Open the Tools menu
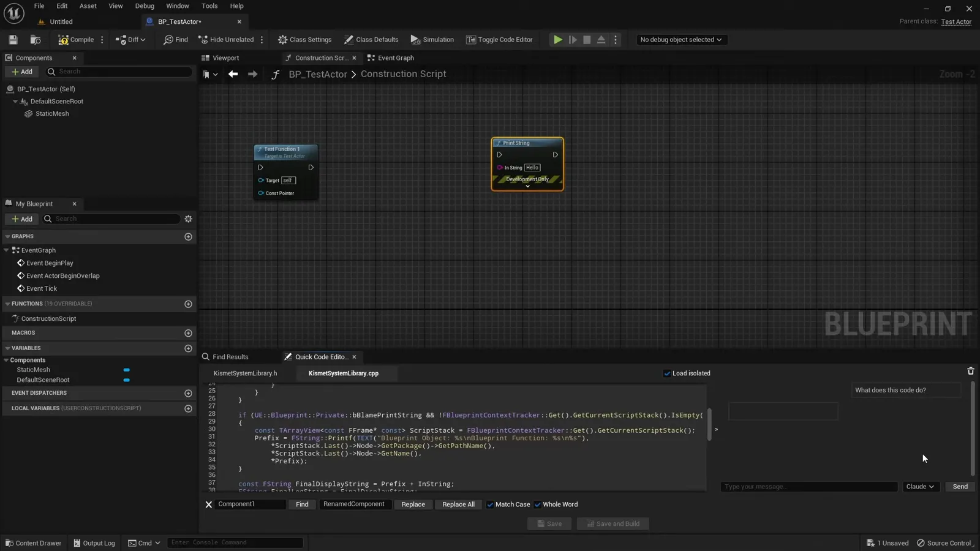980x551 pixels. (x=209, y=6)
